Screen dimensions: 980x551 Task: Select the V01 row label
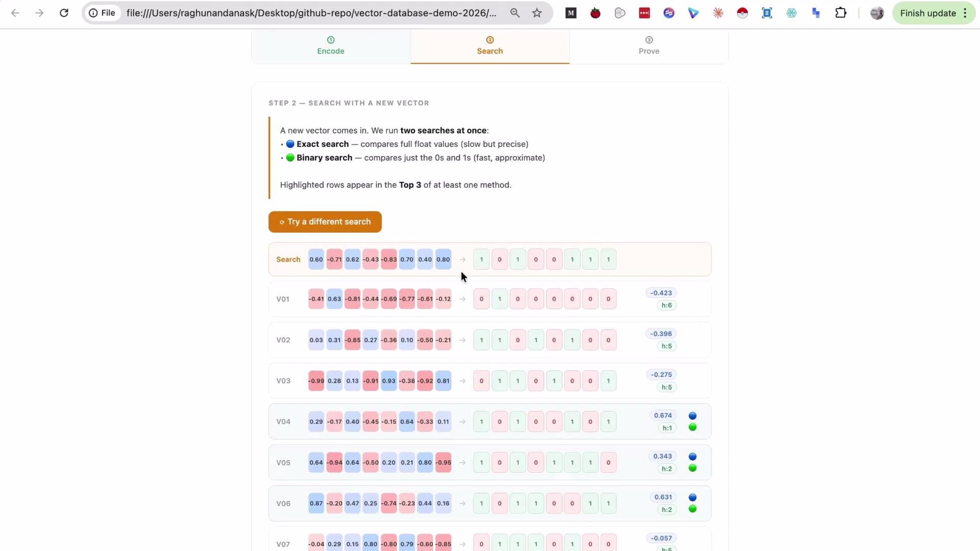click(283, 299)
